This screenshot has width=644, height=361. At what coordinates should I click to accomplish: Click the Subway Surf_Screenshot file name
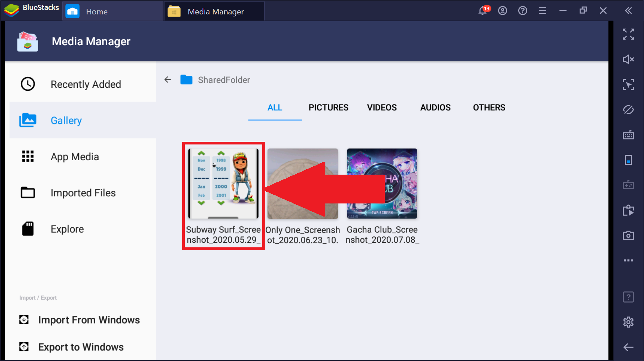click(x=223, y=235)
